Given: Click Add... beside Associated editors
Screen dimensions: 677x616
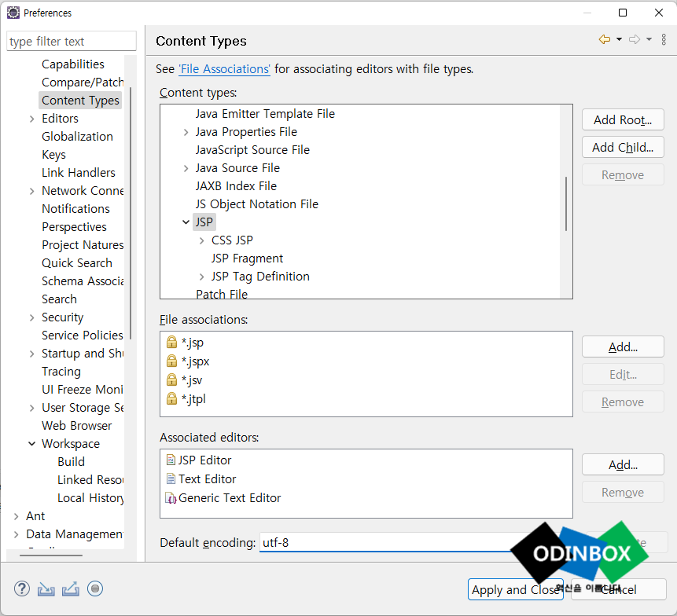Looking at the screenshot, I should (x=623, y=464).
